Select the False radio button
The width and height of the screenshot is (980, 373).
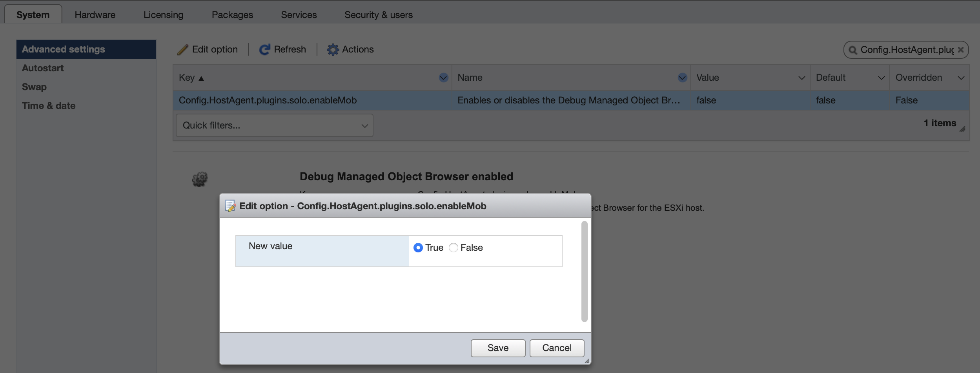pos(454,248)
